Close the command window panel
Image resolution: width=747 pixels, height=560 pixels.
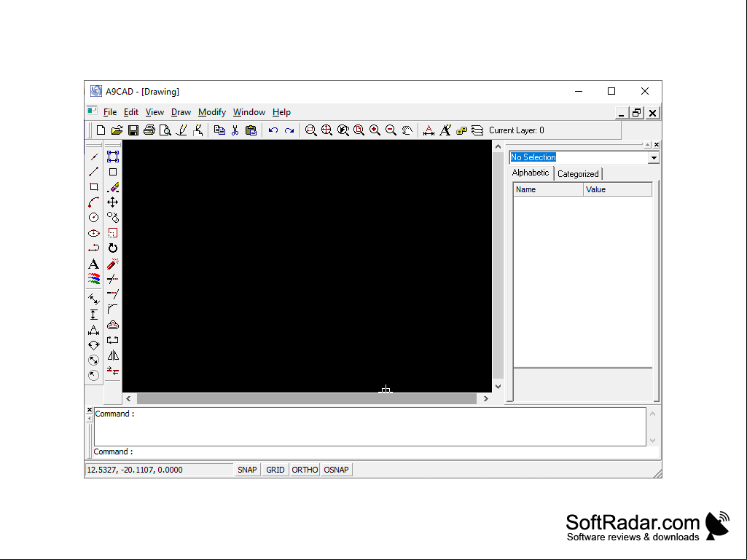pos(90,409)
